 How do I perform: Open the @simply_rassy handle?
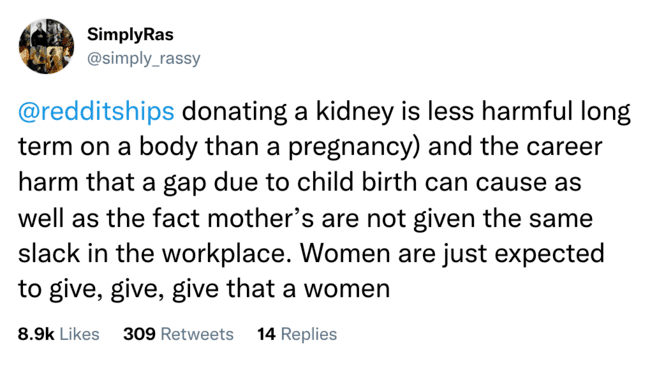pyautogui.click(x=143, y=58)
